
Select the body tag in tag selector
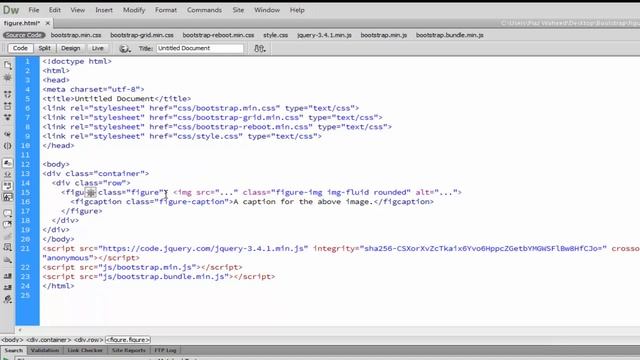(12, 340)
